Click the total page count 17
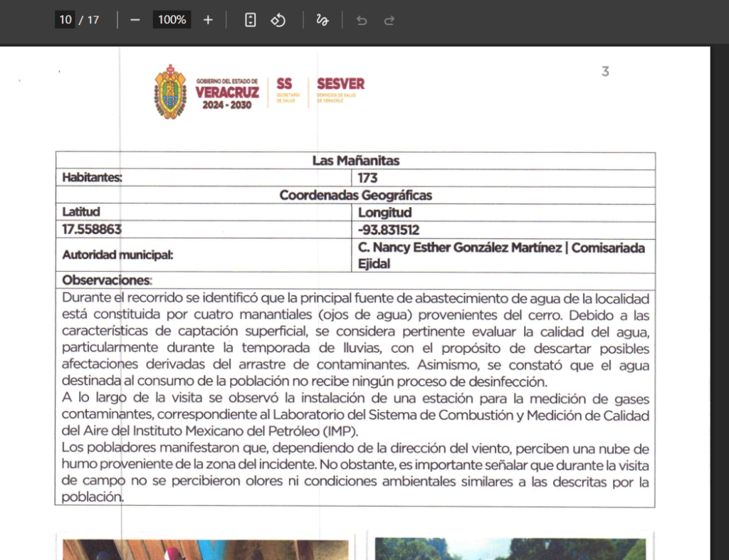Viewport: 729px width, 560px height. pos(93,19)
